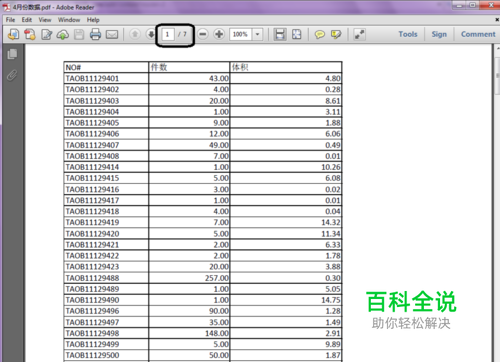Click the value 43.00

click(219, 78)
